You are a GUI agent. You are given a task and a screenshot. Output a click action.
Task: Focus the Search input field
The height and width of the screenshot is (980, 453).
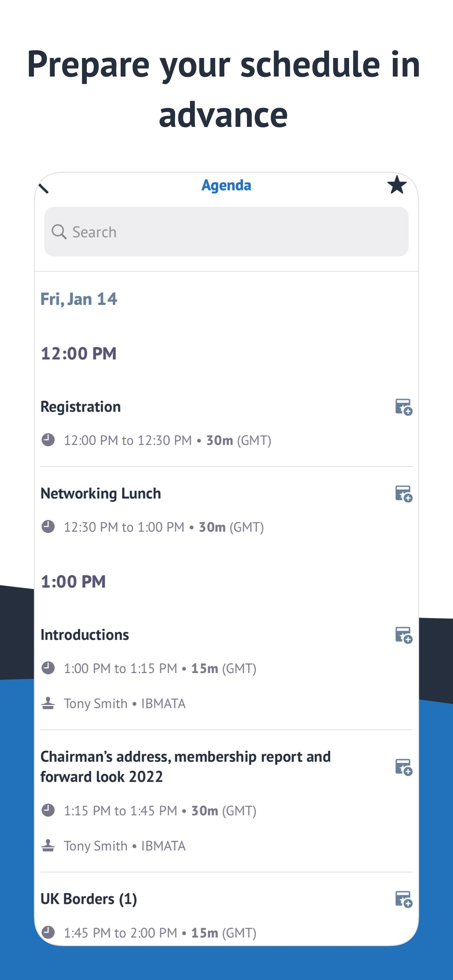coord(226,232)
